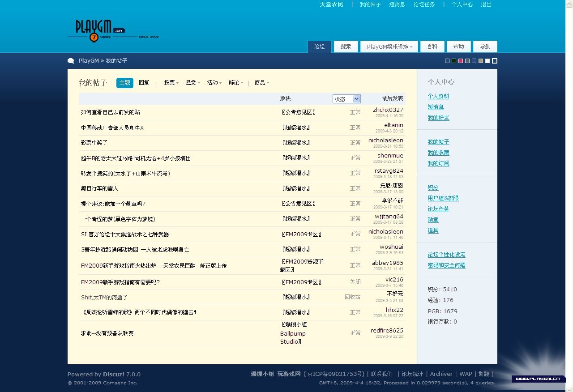Open thread Shit,太TM的河蟹了
The width and height of the screenshot is (573, 392).
point(104,298)
